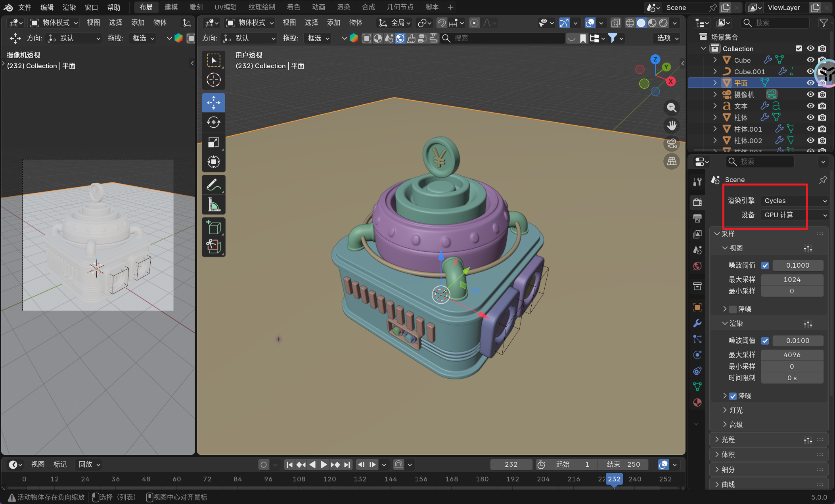This screenshot has height=504, width=835.
Task: Open the 渲染 menu in top menu bar
Action: [x=69, y=7]
